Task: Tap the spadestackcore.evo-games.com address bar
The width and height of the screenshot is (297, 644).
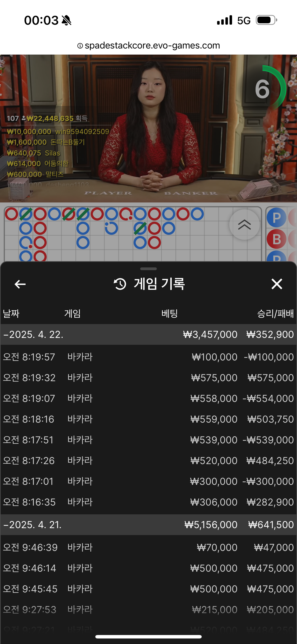Action: click(x=148, y=46)
